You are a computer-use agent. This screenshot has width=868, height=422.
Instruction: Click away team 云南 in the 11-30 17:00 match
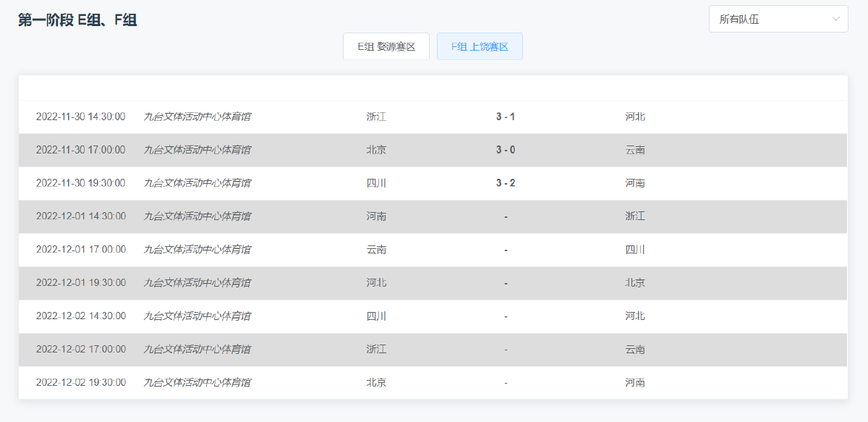pyautogui.click(x=635, y=150)
